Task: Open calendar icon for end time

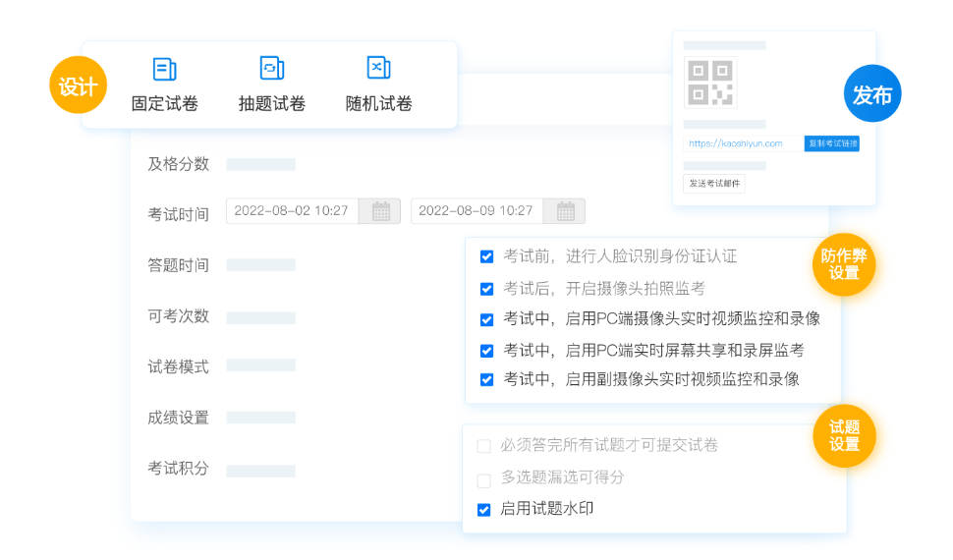Action: point(565,211)
